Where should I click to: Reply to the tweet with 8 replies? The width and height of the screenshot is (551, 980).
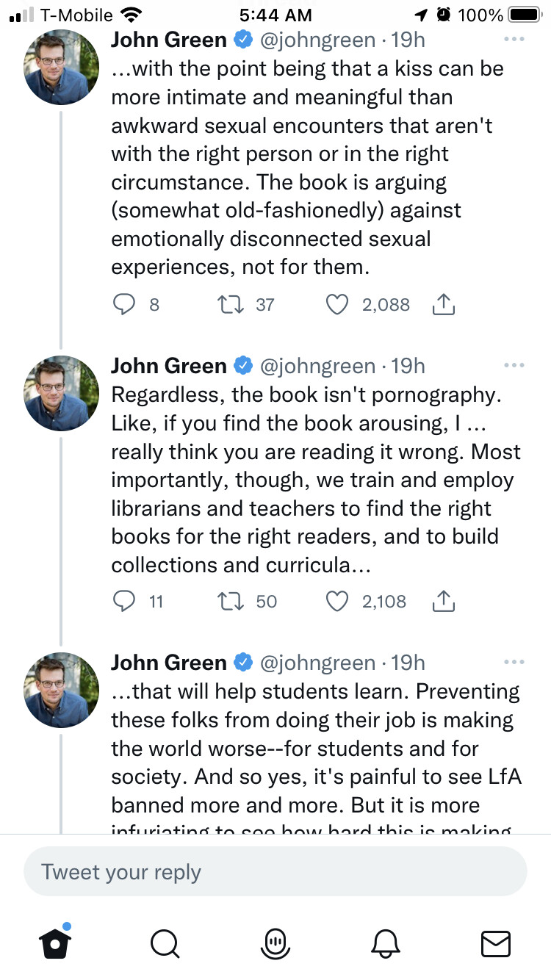(123, 304)
